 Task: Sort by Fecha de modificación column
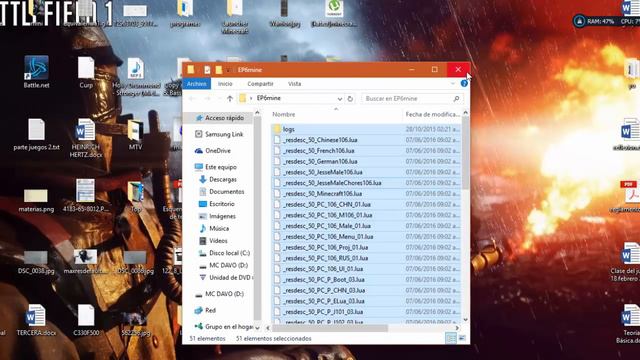pos(432,115)
